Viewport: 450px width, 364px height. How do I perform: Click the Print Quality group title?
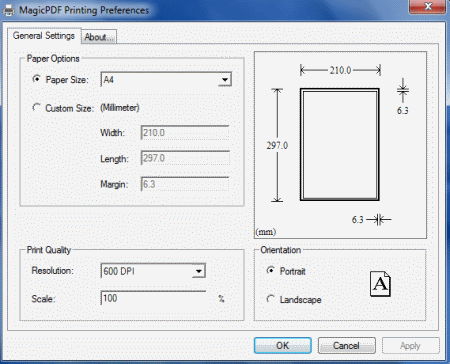click(49, 250)
